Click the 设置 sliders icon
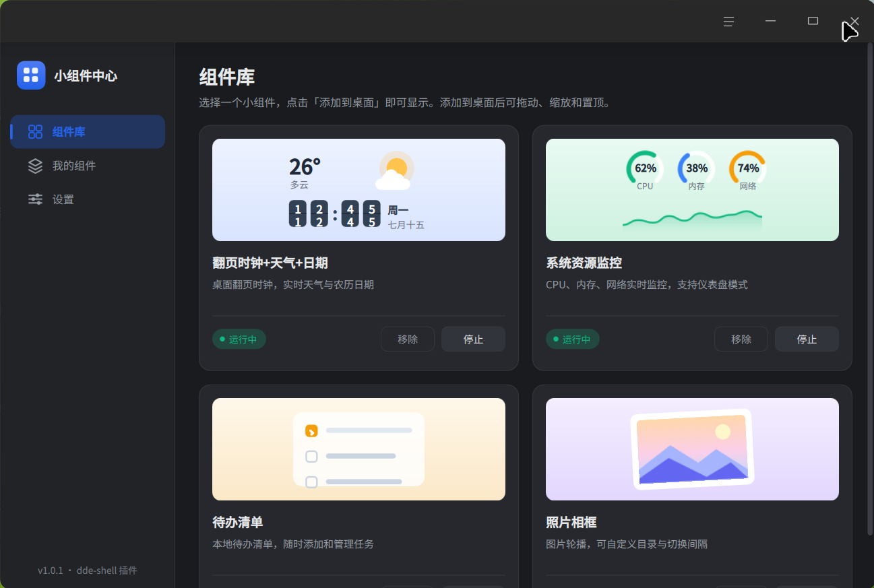Screen dimensions: 874x588 (x=35, y=199)
